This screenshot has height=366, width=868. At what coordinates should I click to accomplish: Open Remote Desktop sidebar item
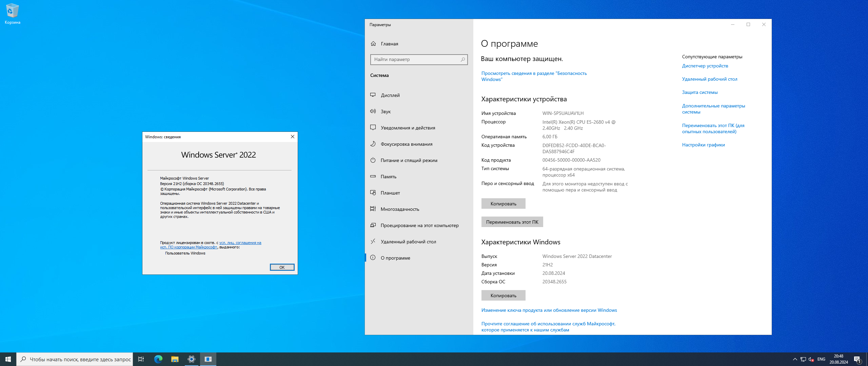pyautogui.click(x=408, y=242)
